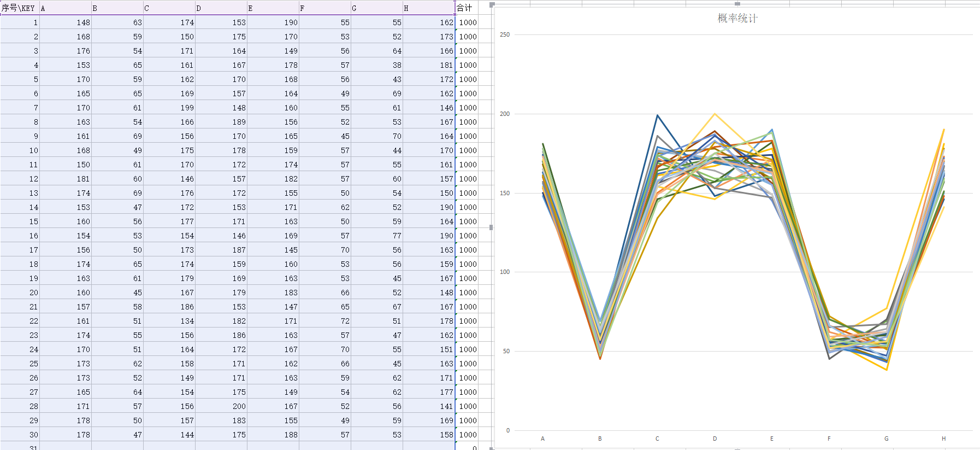The width and height of the screenshot is (980, 450).
Task: Select the sequence number 30 cell
Action: coord(20,435)
